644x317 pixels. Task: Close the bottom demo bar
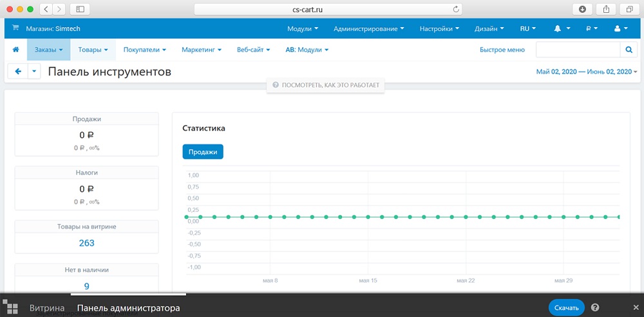point(636,307)
